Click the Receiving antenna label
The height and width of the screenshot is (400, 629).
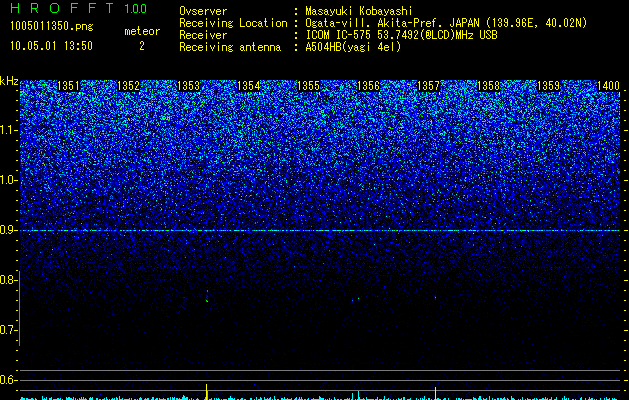[230, 47]
